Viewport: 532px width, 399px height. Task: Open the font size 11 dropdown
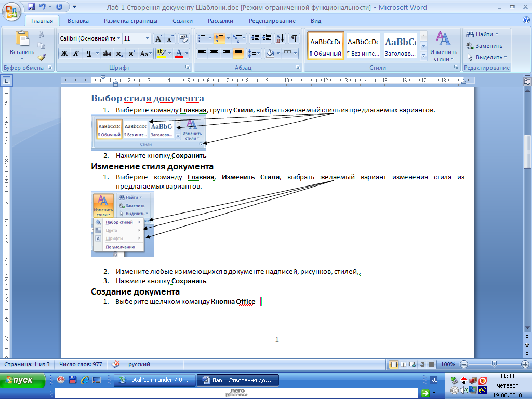pyautogui.click(x=147, y=38)
